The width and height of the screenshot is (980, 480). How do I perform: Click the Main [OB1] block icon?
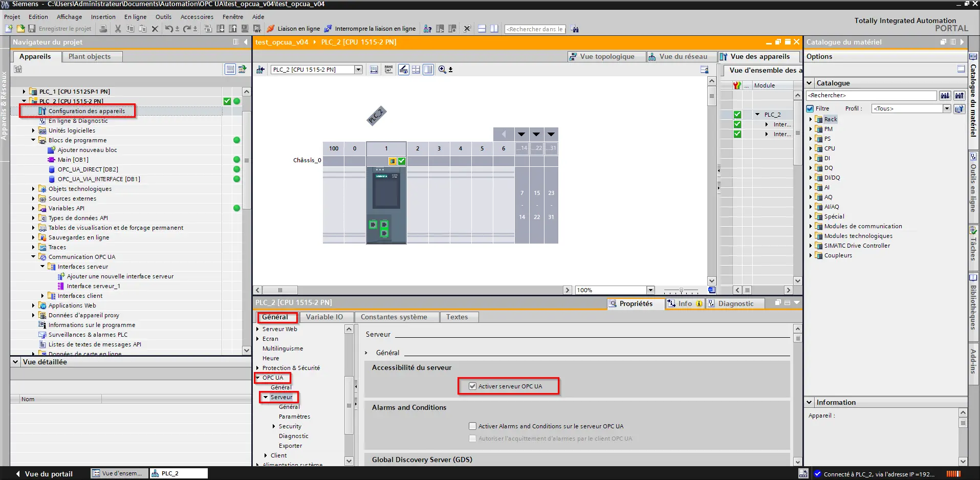pyautogui.click(x=52, y=160)
